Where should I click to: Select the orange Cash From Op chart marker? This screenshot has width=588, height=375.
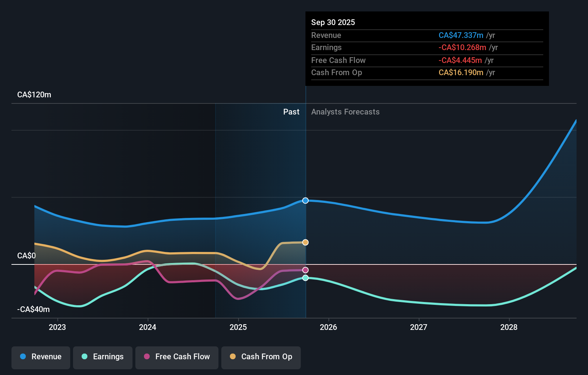click(305, 242)
